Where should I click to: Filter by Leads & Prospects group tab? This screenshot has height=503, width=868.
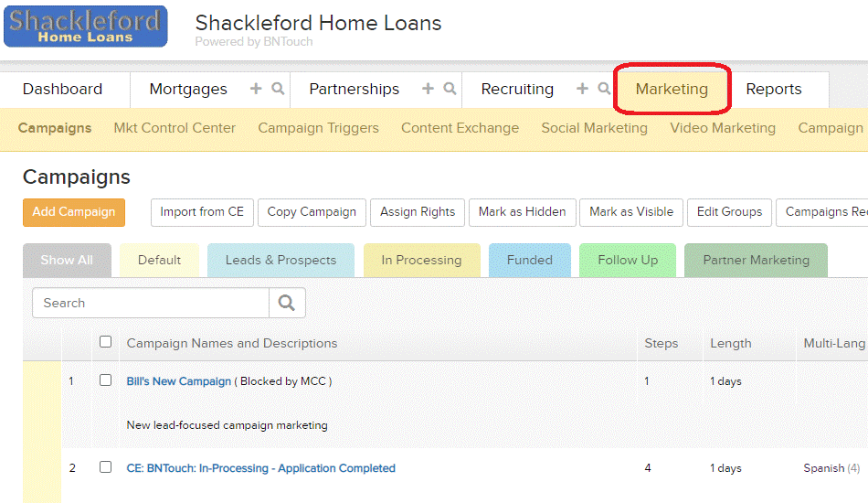point(281,260)
